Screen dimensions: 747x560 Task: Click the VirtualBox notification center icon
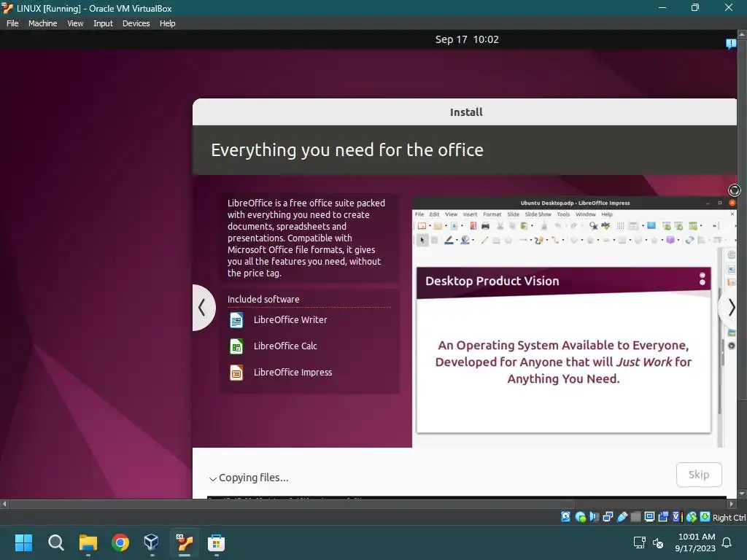pyautogui.click(x=731, y=44)
